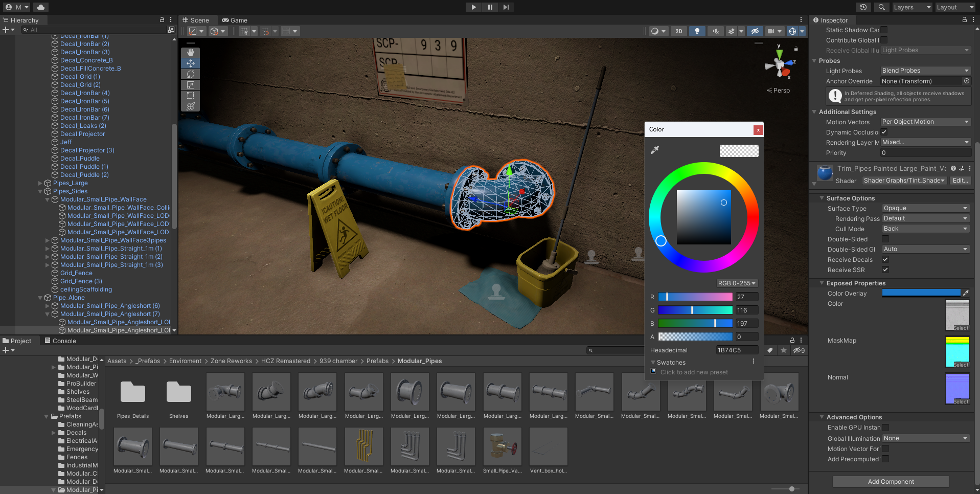Toggle Static Shadow Caster checkbox
The height and width of the screenshot is (494, 980).
884,30
